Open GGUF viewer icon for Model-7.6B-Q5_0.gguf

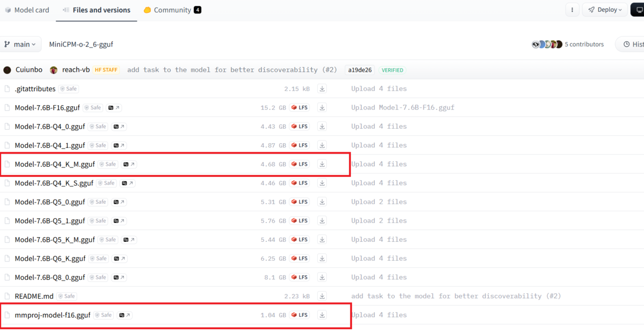pyautogui.click(x=119, y=202)
